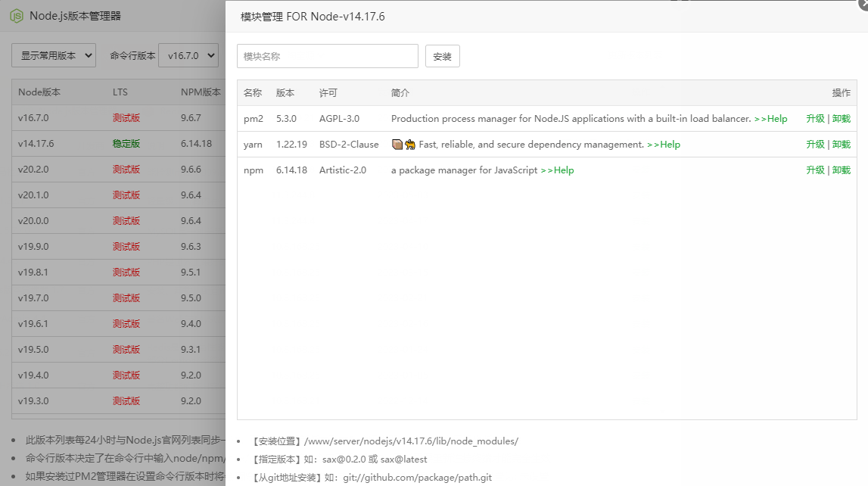This screenshot has height=486, width=868.
Task: Select the v14.17.6 stable version row
Action: [x=36, y=144]
